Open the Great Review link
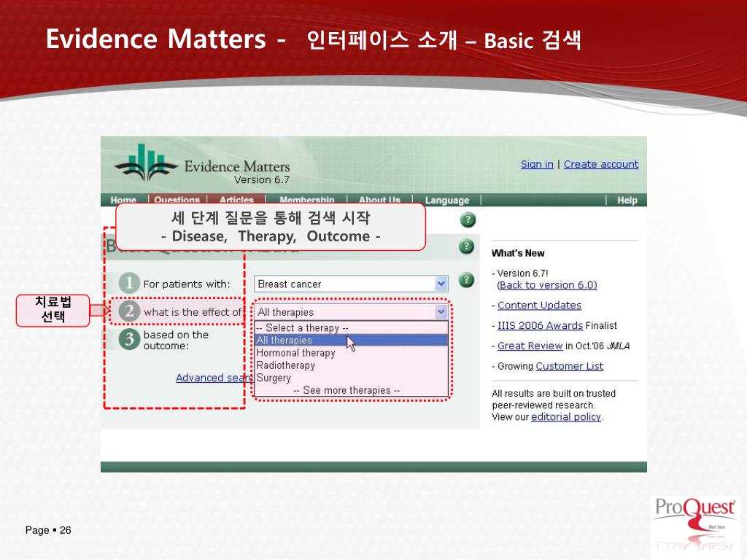The width and height of the screenshot is (747, 560). pyautogui.click(x=530, y=346)
